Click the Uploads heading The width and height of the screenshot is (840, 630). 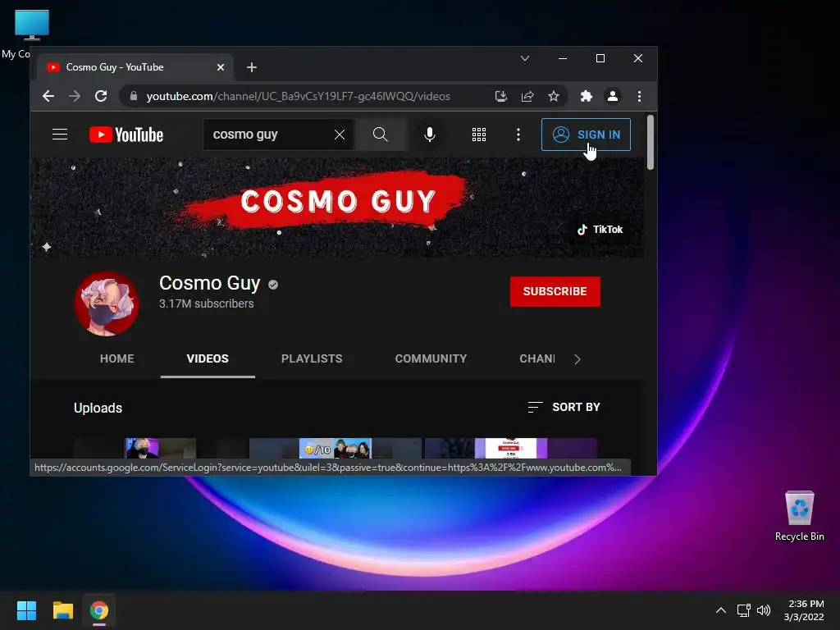(98, 409)
